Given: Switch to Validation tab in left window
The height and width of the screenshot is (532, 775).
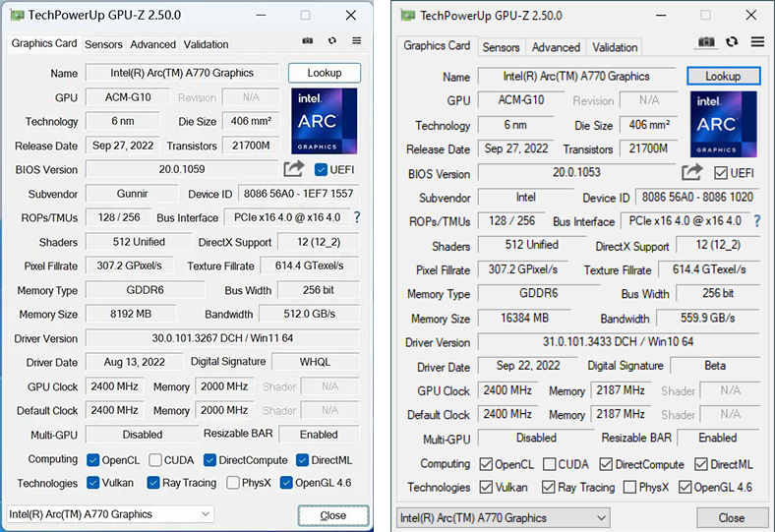Looking at the screenshot, I should (207, 44).
